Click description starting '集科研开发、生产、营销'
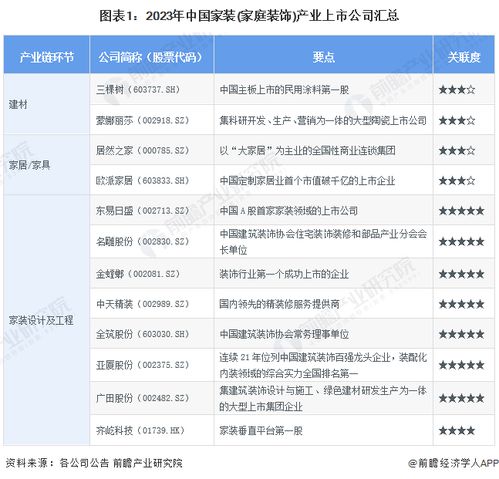Image resolution: width=499 pixels, height=479 pixels. [x=323, y=120]
